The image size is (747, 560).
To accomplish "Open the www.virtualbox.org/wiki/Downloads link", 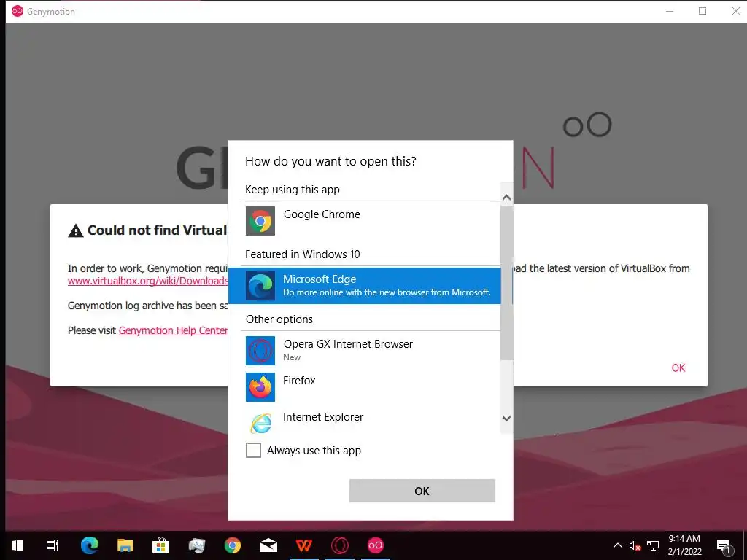I will click(147, 281).
